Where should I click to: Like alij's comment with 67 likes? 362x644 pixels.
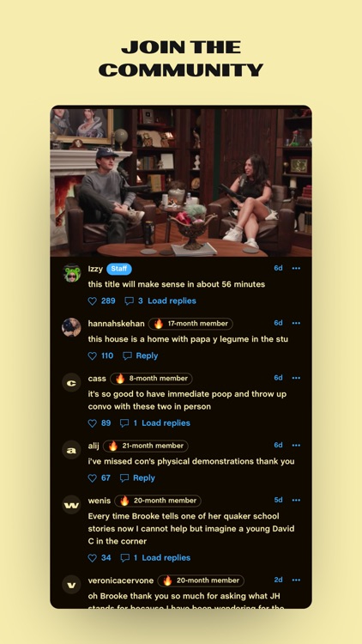pyautogui.click(x=93, y=478)
